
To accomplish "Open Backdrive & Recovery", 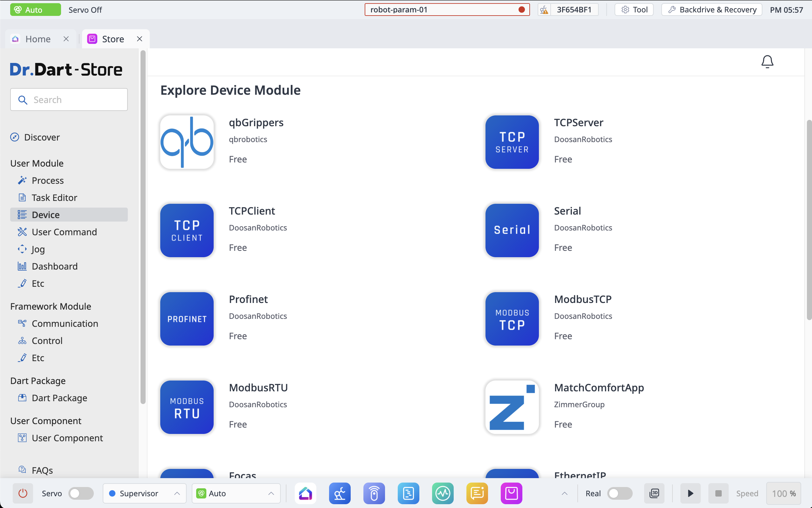I will pos(712,10).
